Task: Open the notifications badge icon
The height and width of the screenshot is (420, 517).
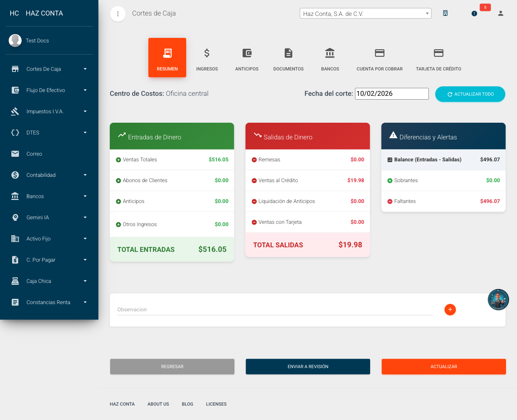Action: click(474, 13)
